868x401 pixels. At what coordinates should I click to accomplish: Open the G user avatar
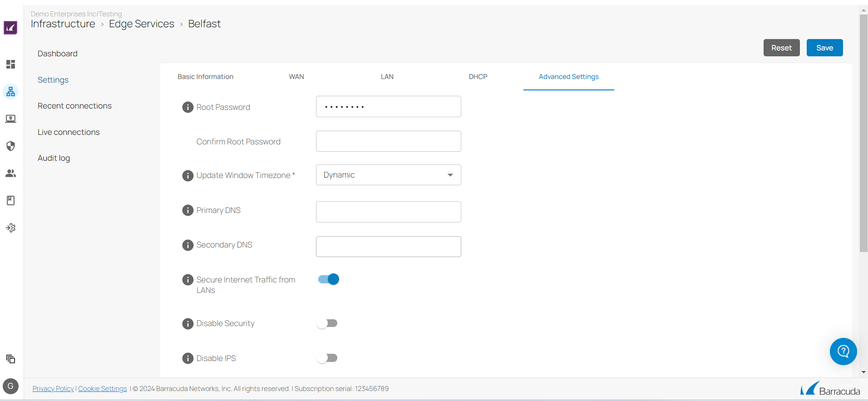[10, 386]
